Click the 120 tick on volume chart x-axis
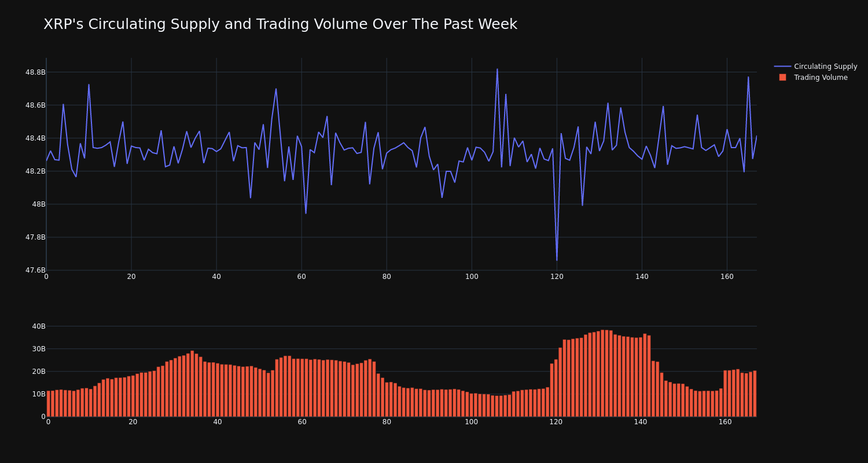The image size is (868, 463). [556, 422]
